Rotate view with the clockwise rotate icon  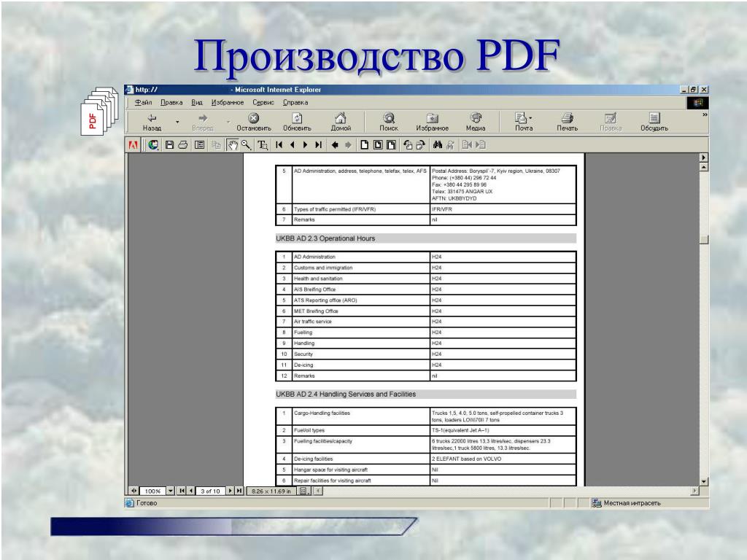coord(421,145)
